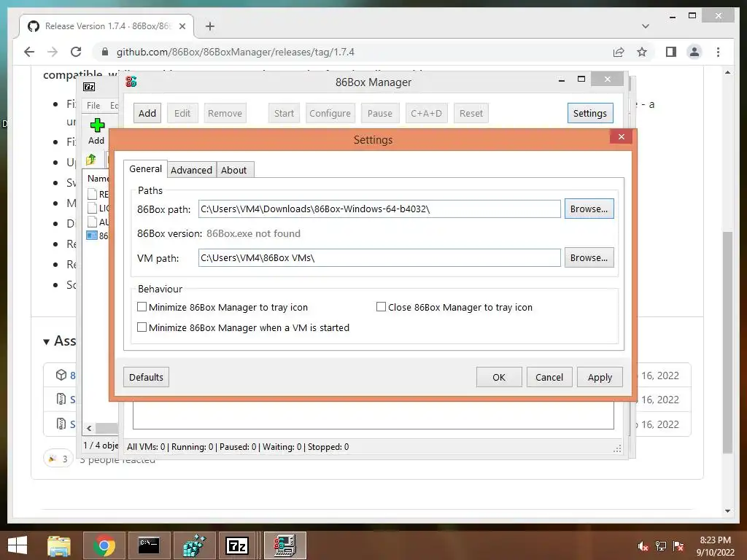Click the package asset icon on GitHub
The width and height of the screenshot is (747, 560).
(61, 375)
